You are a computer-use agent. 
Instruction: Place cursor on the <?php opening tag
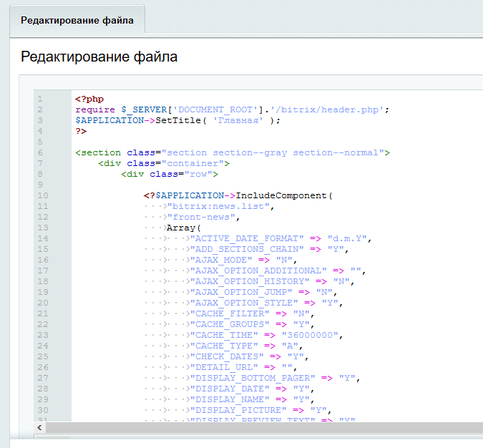click(89, 99)
